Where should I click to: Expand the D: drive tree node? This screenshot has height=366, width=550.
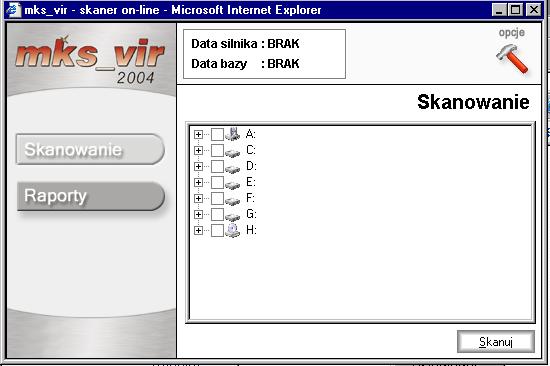point(198,166)
